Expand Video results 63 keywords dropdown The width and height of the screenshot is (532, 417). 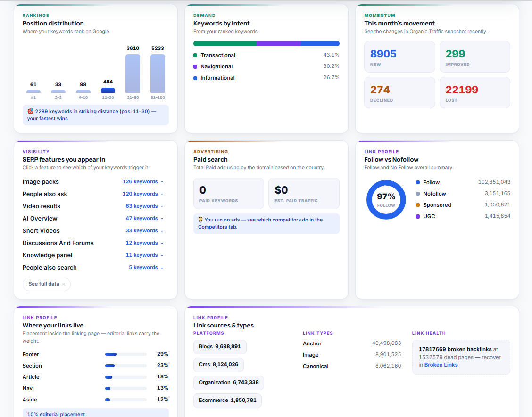pyautogui.click(x=144, y=206)
